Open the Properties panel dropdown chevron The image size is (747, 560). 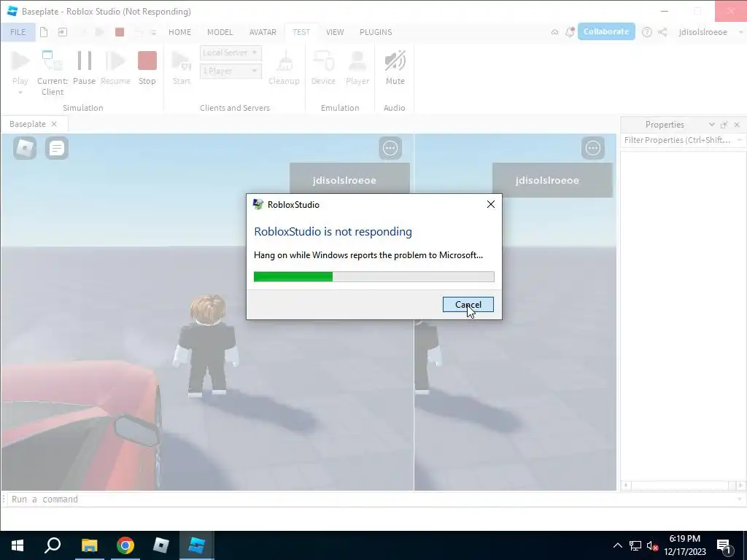coord(712,124)
